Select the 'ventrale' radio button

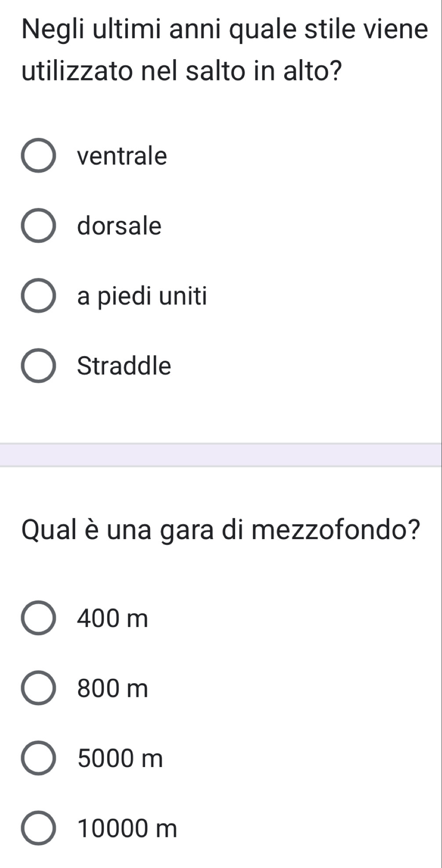38,156
